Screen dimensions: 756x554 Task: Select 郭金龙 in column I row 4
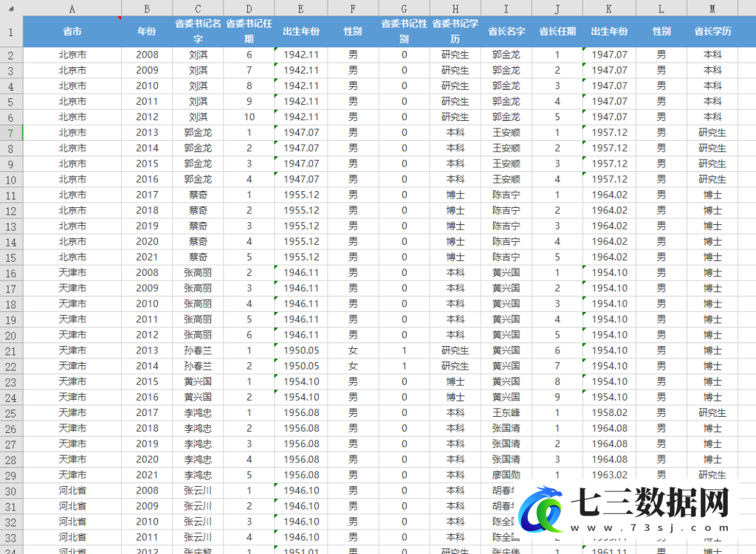(506, 86)
